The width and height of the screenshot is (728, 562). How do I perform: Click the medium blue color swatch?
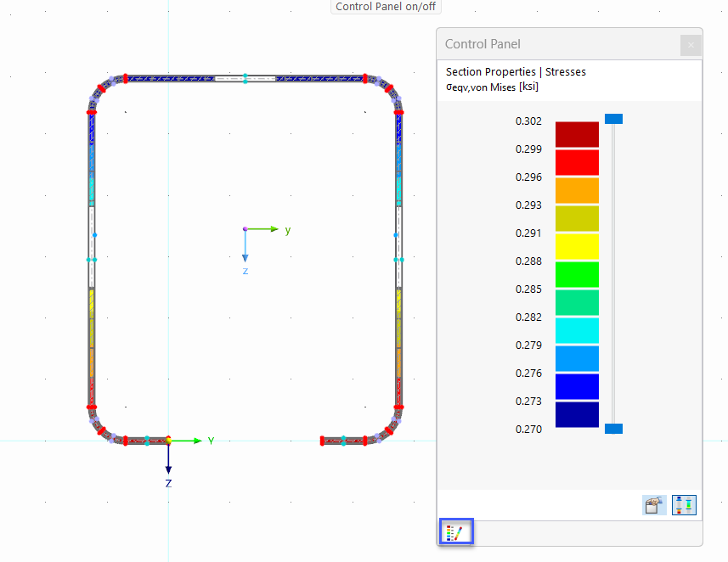577,386
